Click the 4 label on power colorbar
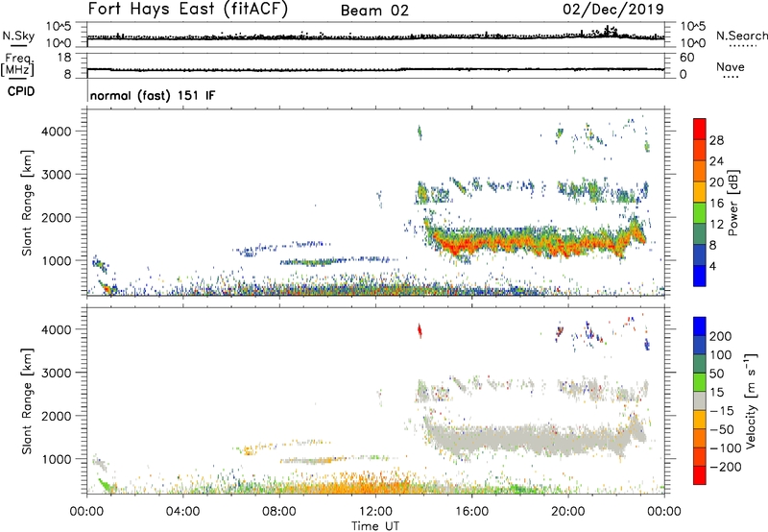The width and height of the screenshot is (768, 532). [x=712, y=266]
